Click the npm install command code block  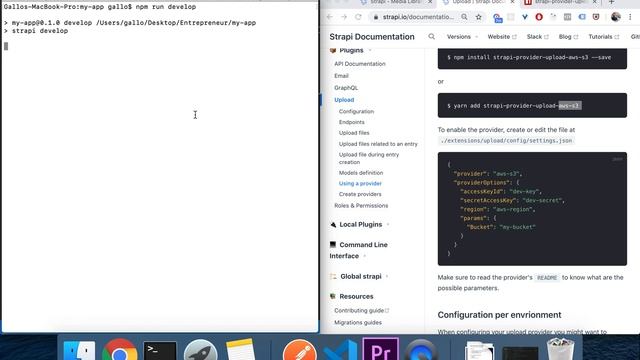pyautogui.click(x=532, y=58)
